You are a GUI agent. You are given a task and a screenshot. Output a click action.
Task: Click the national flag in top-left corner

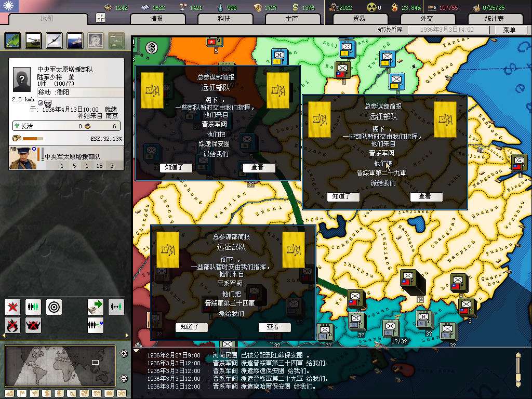9,6
